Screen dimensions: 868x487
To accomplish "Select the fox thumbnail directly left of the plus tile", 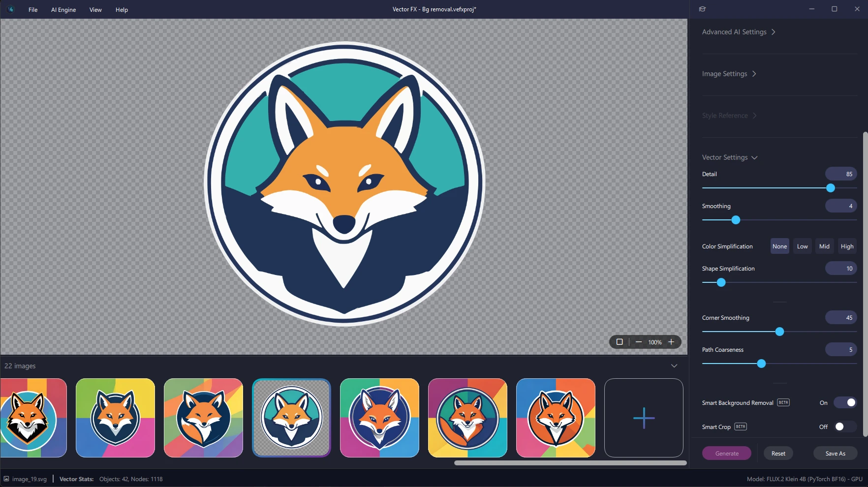I will tap(556, 418).
